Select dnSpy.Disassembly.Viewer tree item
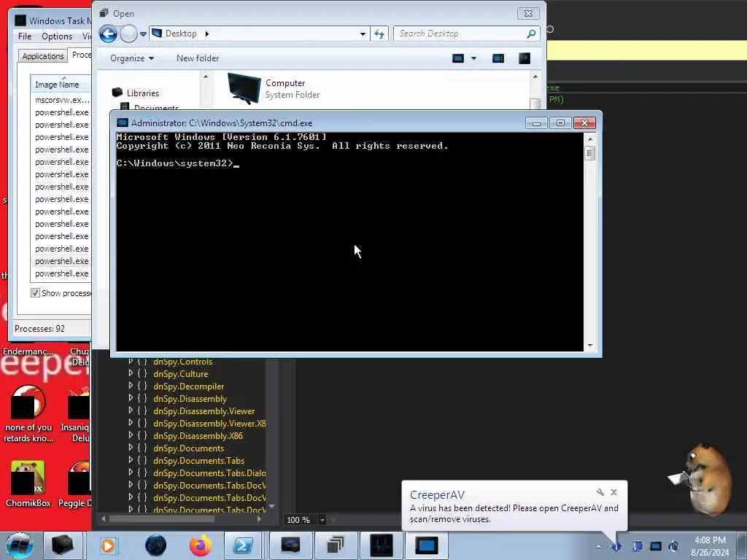Image resolution: width=747 pixels, height=560 pixels. [204, 411]
